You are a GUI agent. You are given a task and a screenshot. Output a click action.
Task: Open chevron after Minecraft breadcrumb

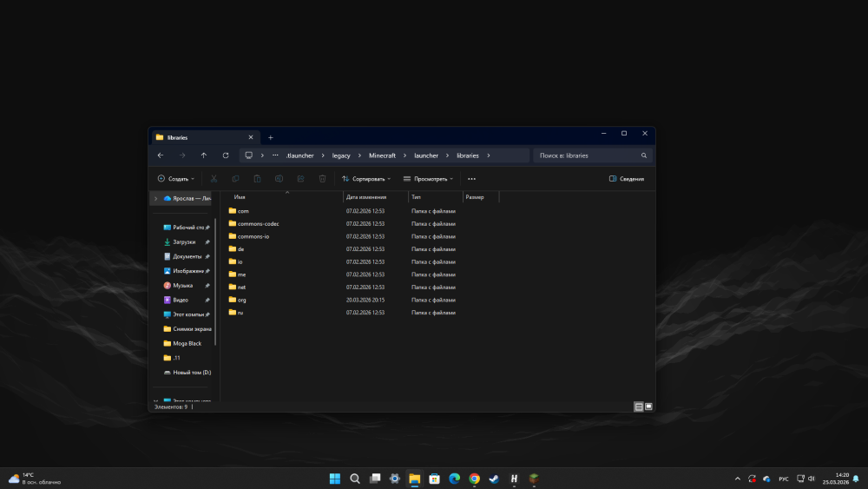click(404, 155)
